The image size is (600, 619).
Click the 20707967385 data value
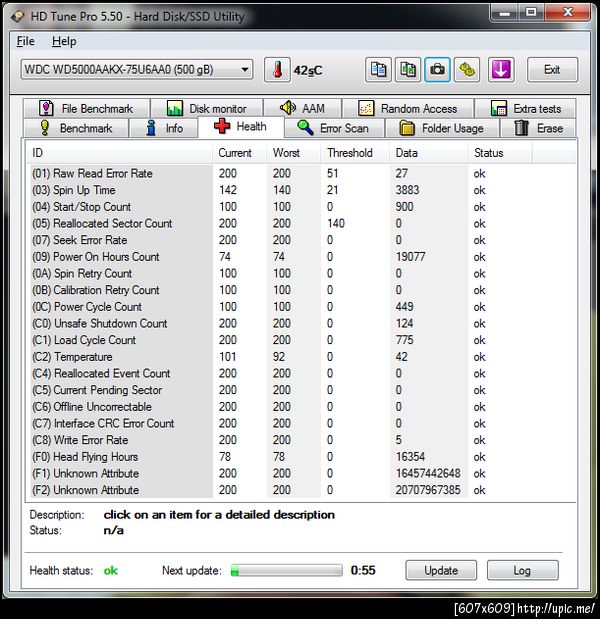point(428,490)
